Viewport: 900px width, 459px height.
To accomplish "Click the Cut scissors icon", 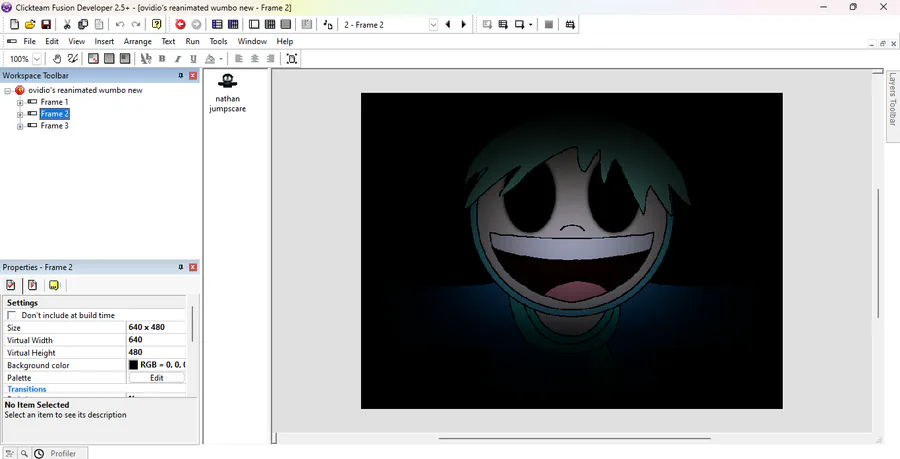I will point(67,25).
